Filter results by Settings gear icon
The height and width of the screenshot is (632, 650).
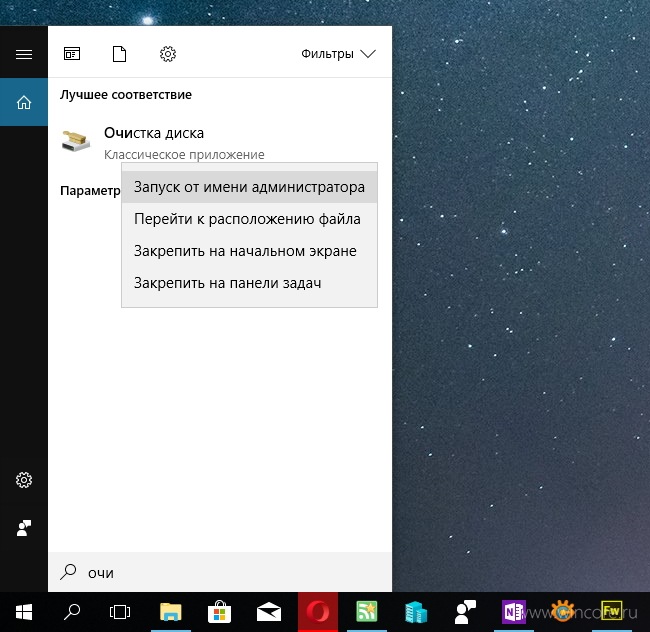click(x=168, y=54)
